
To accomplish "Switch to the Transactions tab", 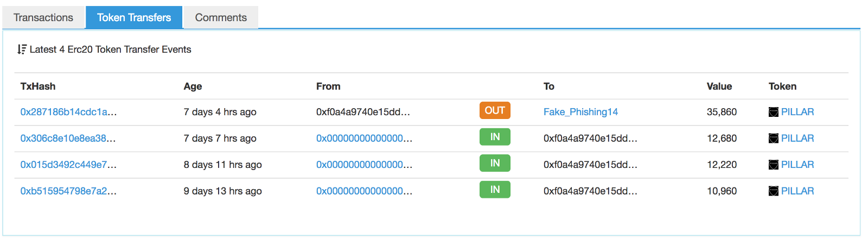I will coord(43,17).
